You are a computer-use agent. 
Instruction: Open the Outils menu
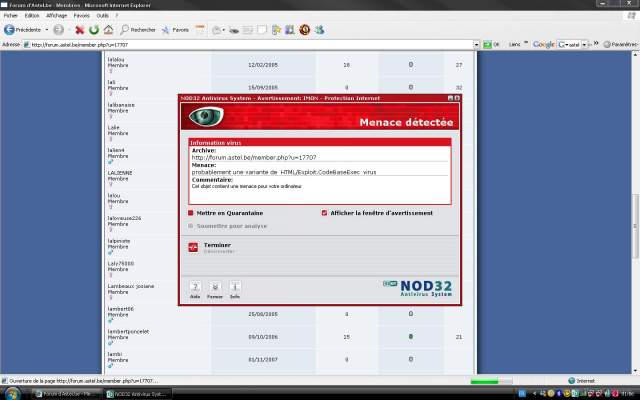click(103, 16)
